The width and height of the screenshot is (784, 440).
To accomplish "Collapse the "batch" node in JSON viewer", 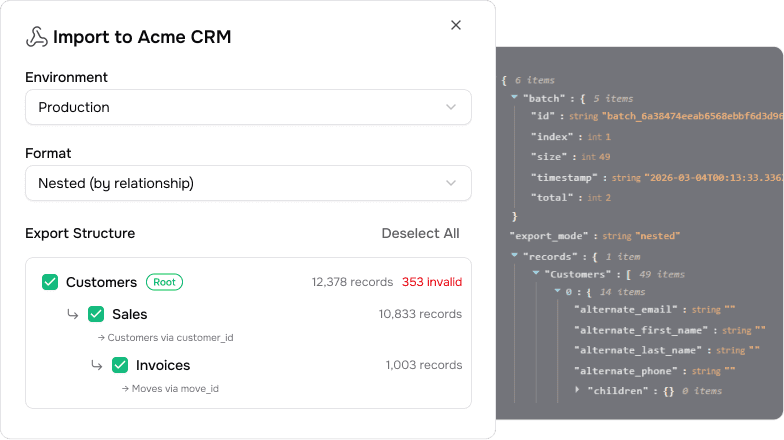I will point(514,97).
